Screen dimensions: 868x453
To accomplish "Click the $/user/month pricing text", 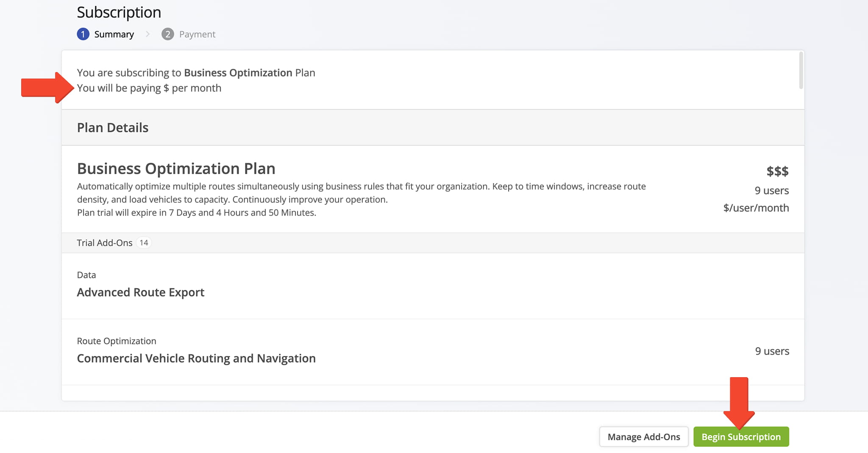I will (x=756, y=208).
